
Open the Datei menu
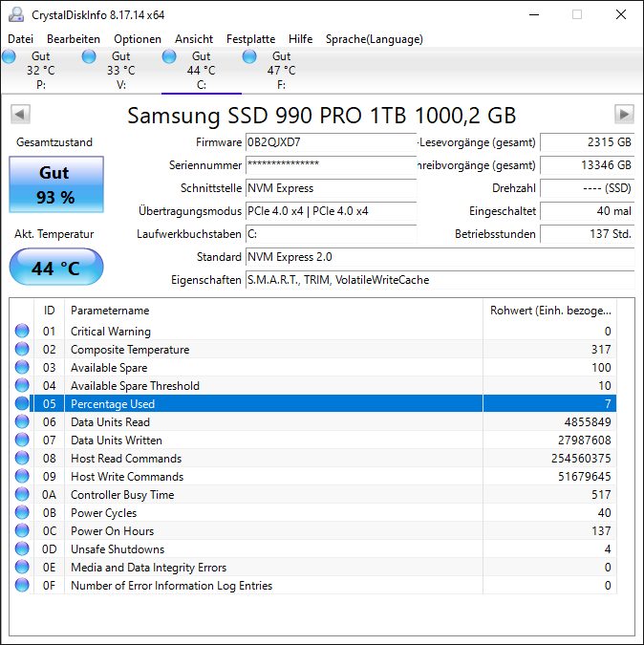pyautogui.click(x=21, y=39)
